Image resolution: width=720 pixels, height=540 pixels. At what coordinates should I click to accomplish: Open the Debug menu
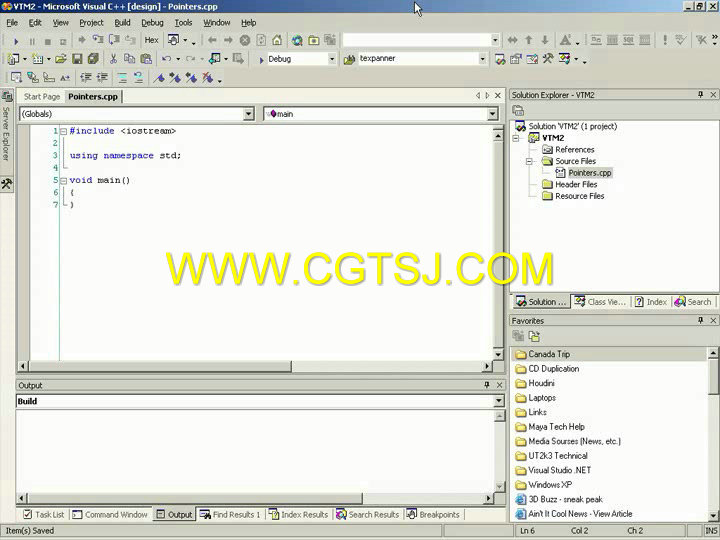pos(152,22)
